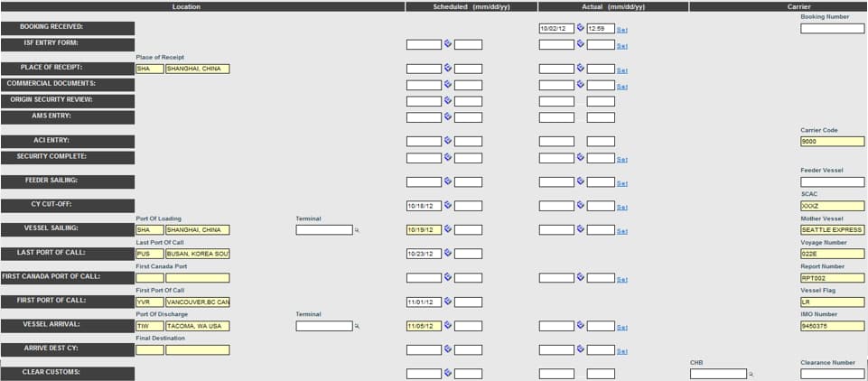Viewport: 868px width, 381px height.
Task: Open actual date picker for Feeder Sailing
Action: click(581, 181)
